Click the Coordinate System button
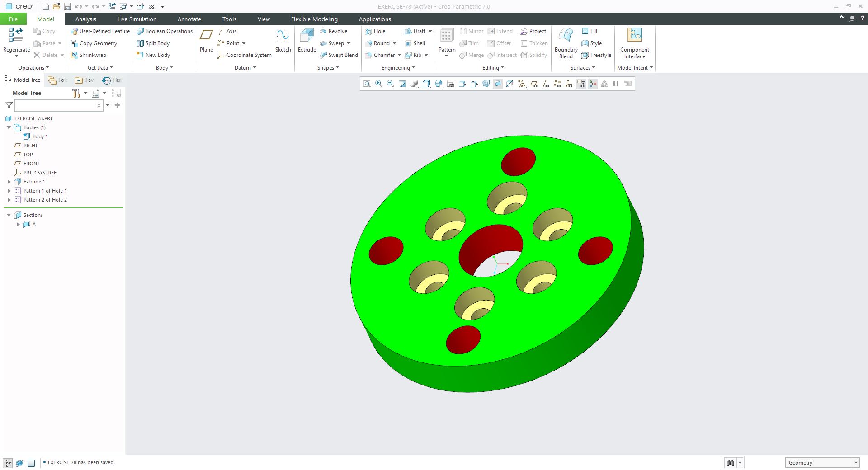This screenshot has width=868, height=470. pos(245,55)
